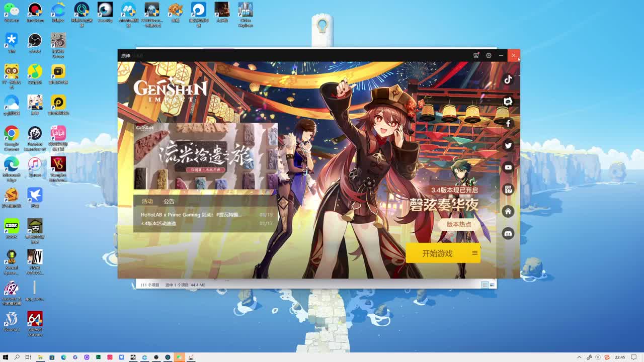
Task: Open the iTunes desktop shortcut
Action: click(x=35, y=167)
